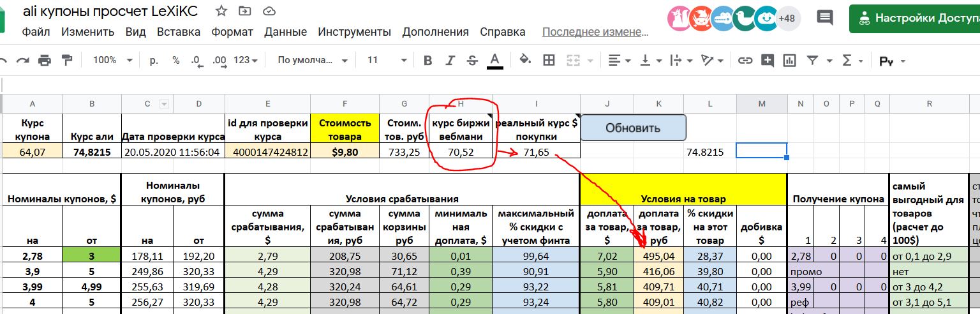
Task: Open the Вставка menu
Action: [x=179, y=32]
